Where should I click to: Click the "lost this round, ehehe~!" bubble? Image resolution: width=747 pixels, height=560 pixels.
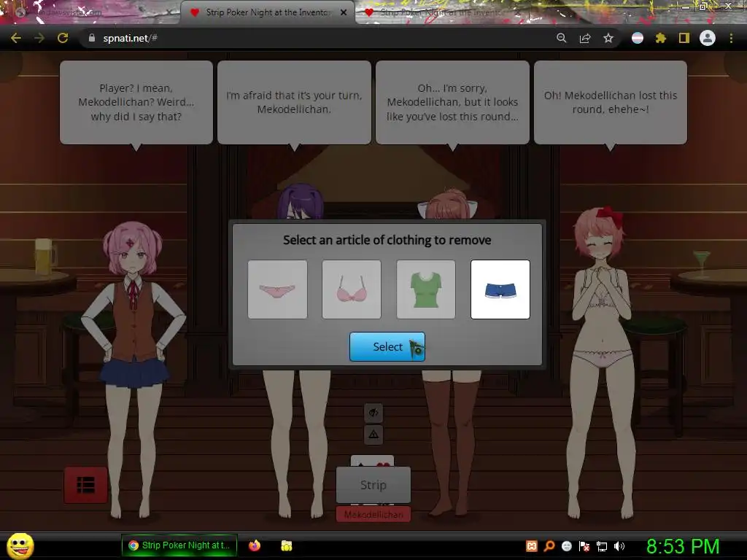[611, 102]
